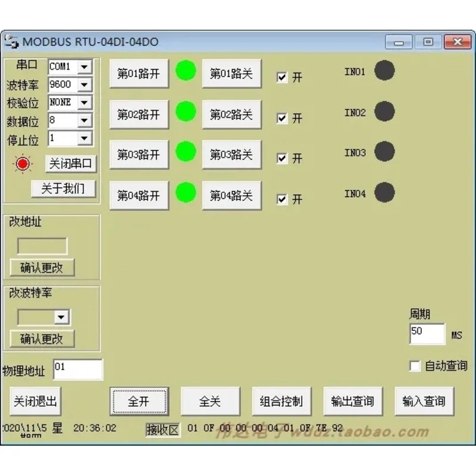Click the 第03路开 button

pyautogui.click(x=139, y=155)
